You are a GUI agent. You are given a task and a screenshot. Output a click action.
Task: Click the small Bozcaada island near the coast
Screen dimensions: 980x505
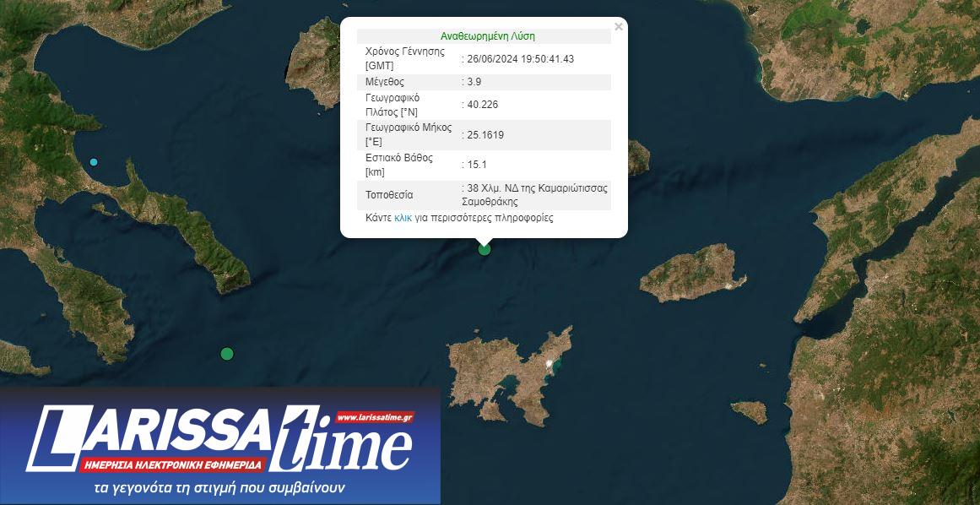(x=748, y=412)
